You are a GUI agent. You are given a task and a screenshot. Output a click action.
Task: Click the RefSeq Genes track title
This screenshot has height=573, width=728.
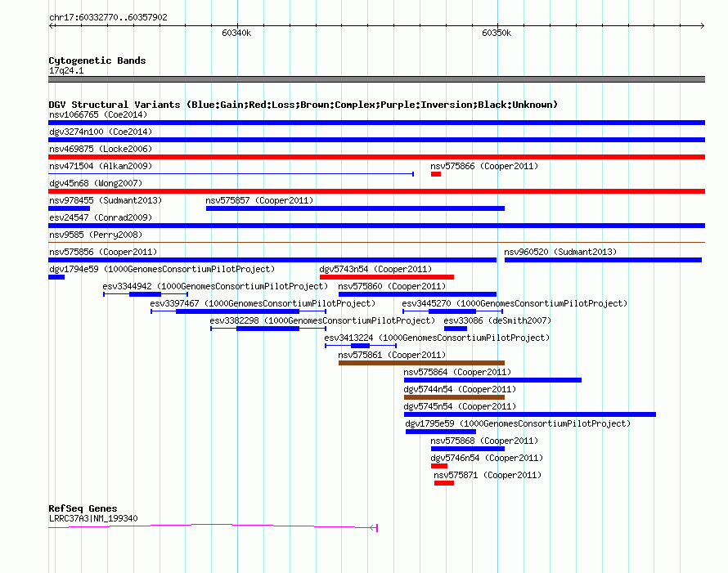pyautogui.click(x=83, y=508)
